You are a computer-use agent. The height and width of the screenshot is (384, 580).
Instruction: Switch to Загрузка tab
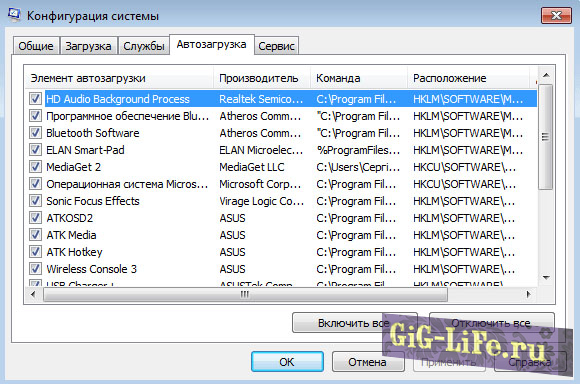[88, 46]
